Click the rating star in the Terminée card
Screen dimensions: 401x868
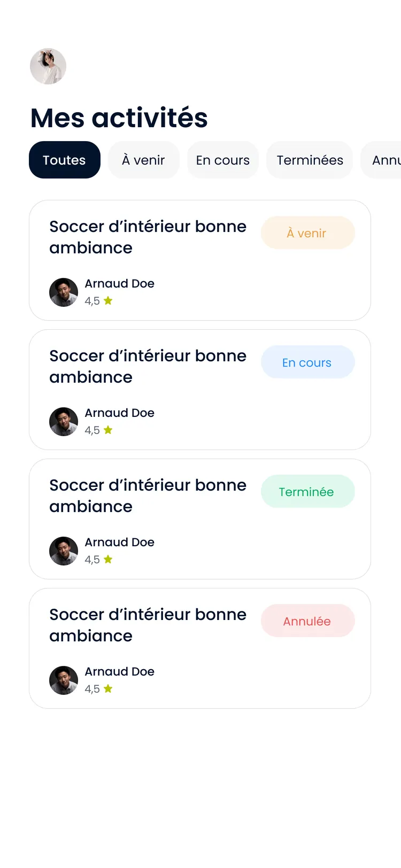tap(108, 559)
